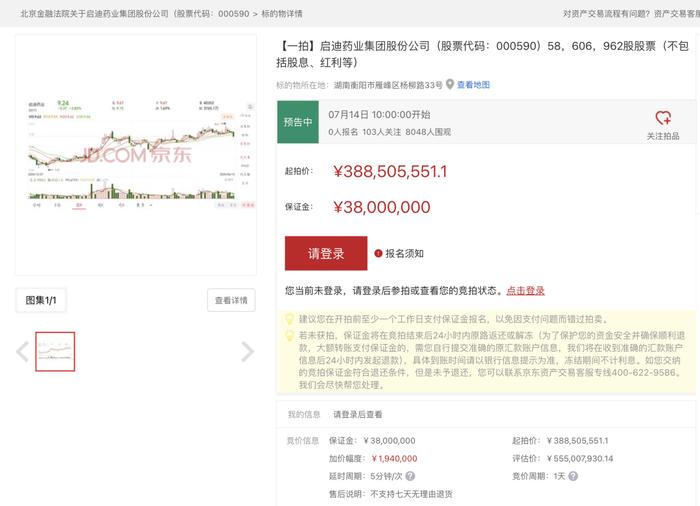This screenshot has height=506, width=700.
Task: Open the 北京金融法院 breadcrumb link
Action: [135, 13]
